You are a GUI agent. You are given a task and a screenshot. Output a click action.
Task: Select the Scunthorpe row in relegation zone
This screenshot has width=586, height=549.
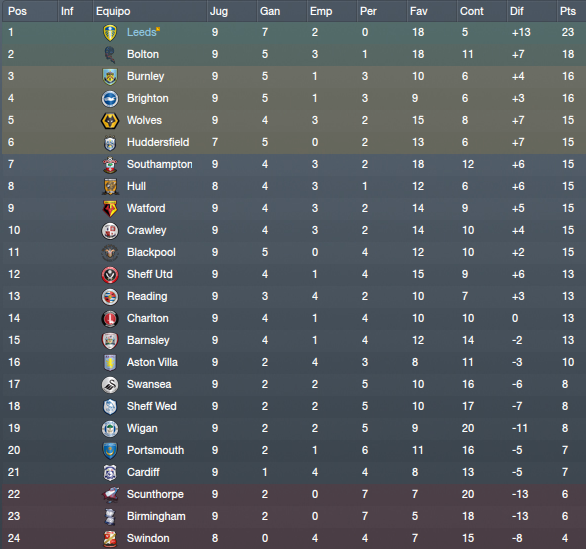point(294,494)
